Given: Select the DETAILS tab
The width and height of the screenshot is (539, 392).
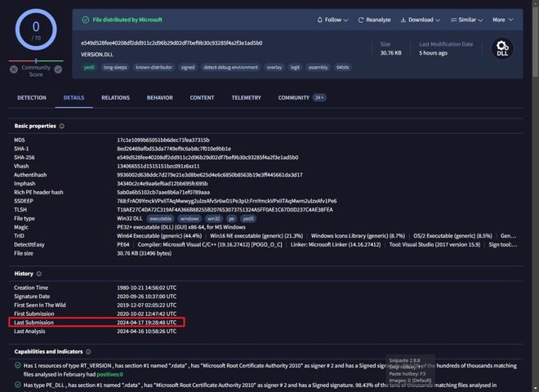Looking at the screenshot, I should point(73,98).
